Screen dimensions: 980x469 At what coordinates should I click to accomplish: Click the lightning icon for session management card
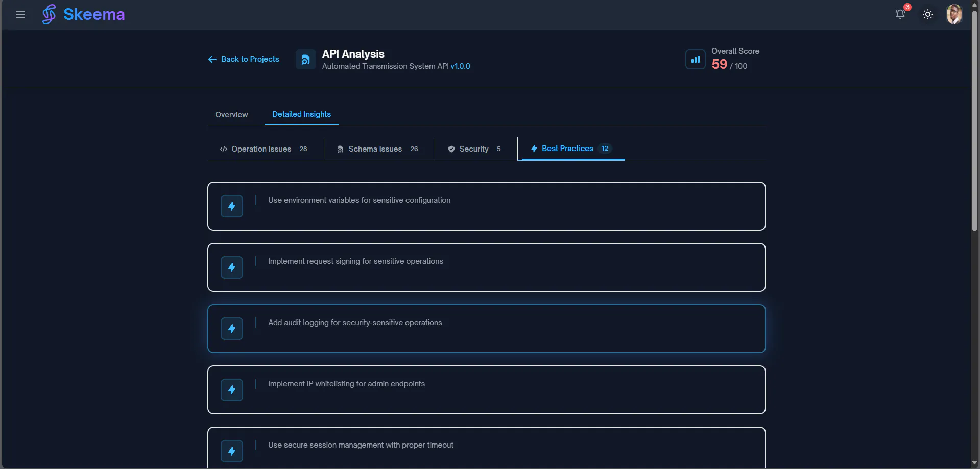[x=232, y=451]
